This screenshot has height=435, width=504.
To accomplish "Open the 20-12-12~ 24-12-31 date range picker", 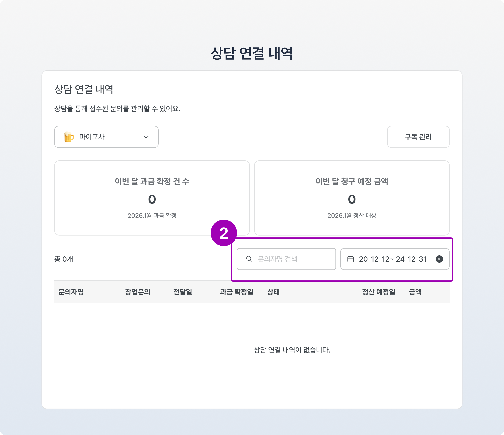I will [392, 259].
